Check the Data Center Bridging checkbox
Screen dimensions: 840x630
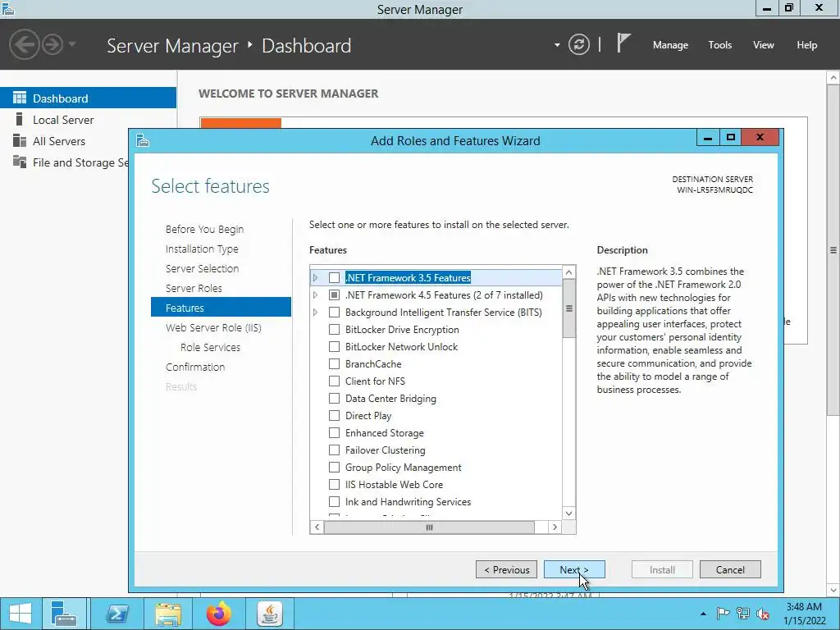pyautogui.click(x=335, y=398)
